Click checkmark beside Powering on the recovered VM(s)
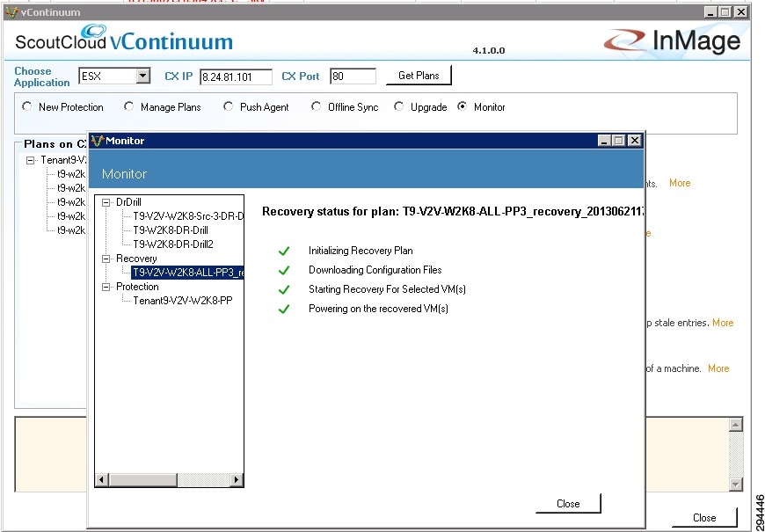This screenshot has width=765, height=532. (283, 309)
